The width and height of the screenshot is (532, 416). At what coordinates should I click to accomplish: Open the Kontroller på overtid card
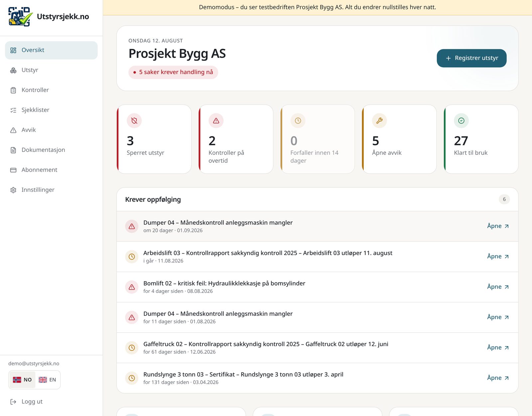click(x=236, y=139)
